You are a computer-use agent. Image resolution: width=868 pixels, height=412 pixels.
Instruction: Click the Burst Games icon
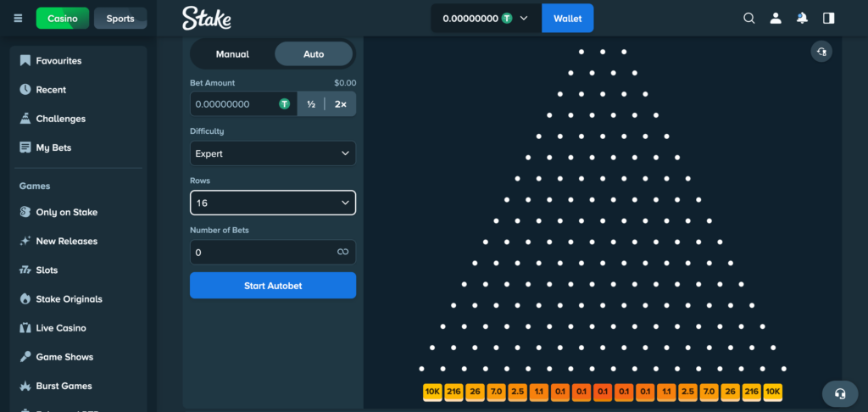tap(25, 386)
